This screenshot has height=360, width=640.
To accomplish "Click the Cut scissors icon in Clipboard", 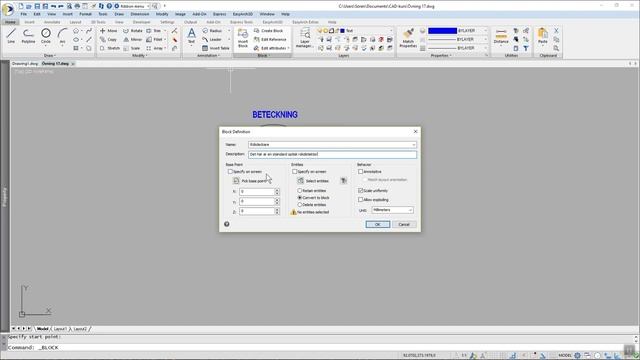I will 556,31.
